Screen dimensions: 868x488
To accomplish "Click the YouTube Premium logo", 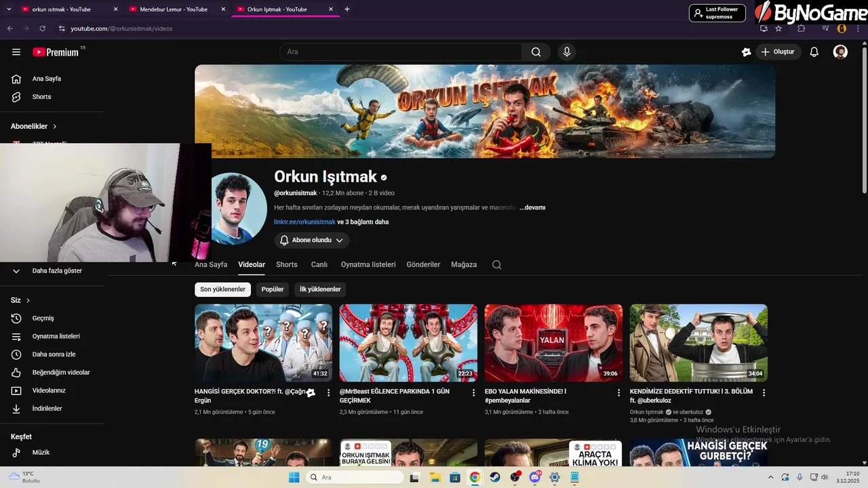I will pyautogui.click(x=56, y=52).
